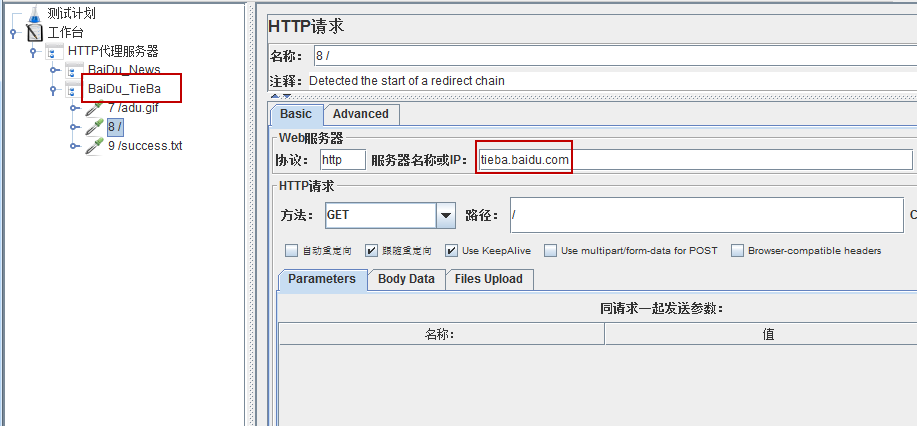Enable Browser-compatible headers checkbox
The height and width of the screenshot is (426, 917).
pyautogui.click(x=737, y=251)
